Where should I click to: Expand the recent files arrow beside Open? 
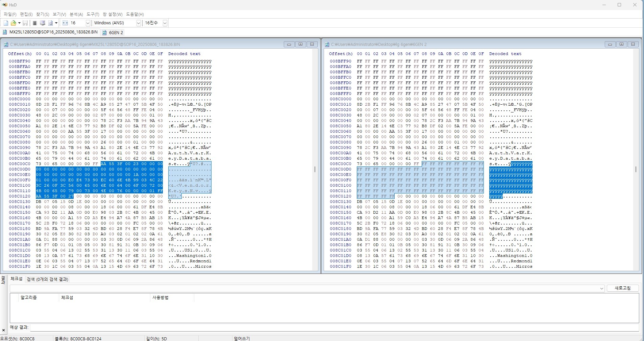(19, 23)
